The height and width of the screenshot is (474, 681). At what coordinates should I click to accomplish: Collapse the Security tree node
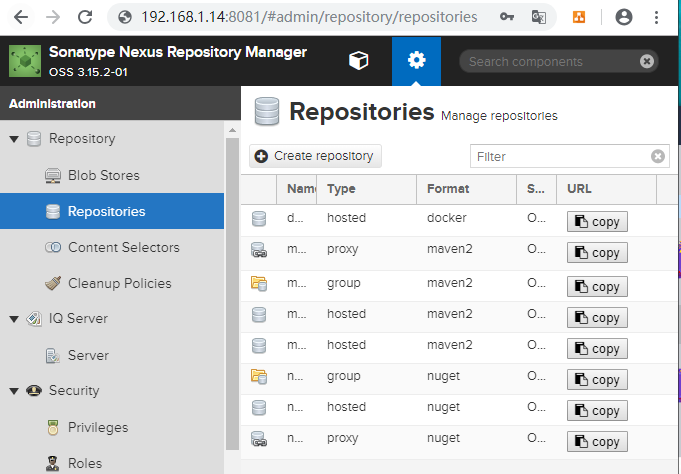tap(14, 391)
